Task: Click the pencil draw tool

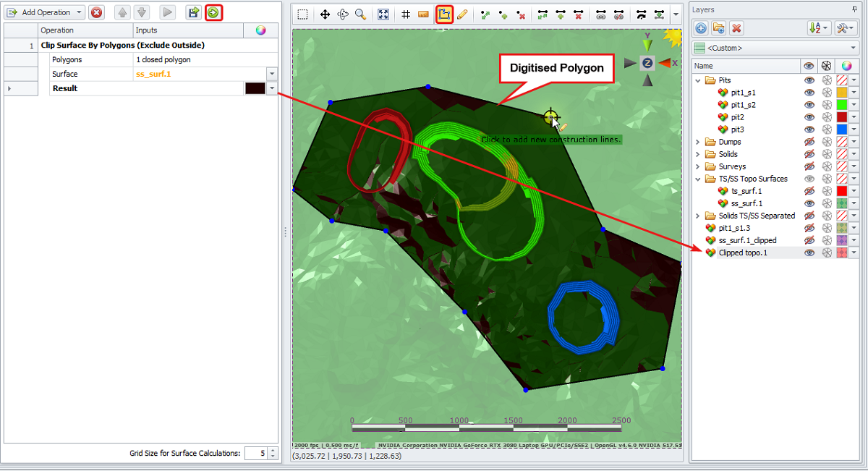Action: [x=462, y=14]
